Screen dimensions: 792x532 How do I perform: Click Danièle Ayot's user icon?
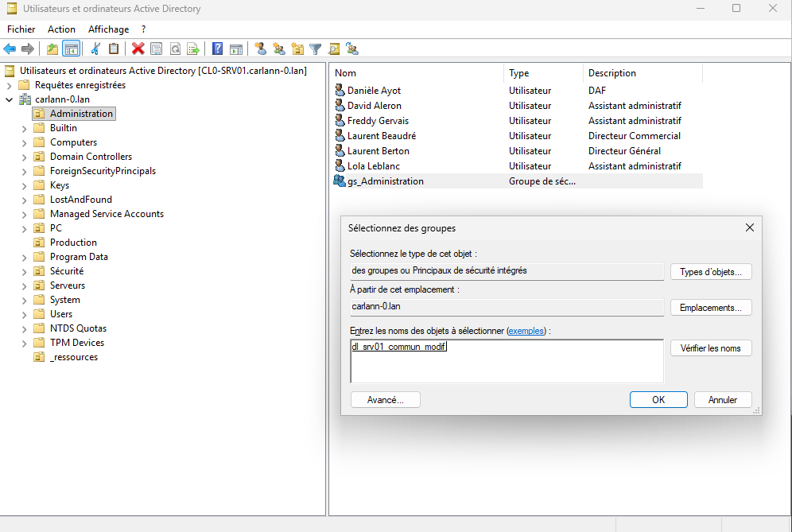(340, 91)
